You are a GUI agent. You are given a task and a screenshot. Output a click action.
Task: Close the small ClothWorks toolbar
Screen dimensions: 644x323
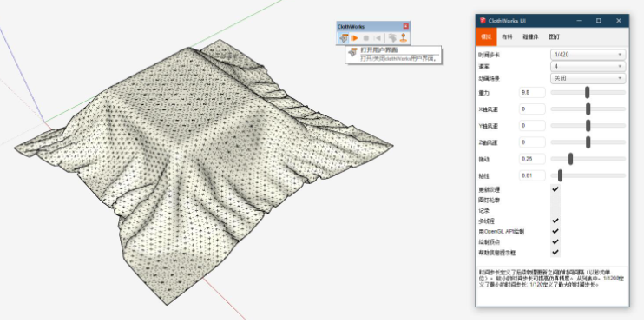click(x=406, y=26)
